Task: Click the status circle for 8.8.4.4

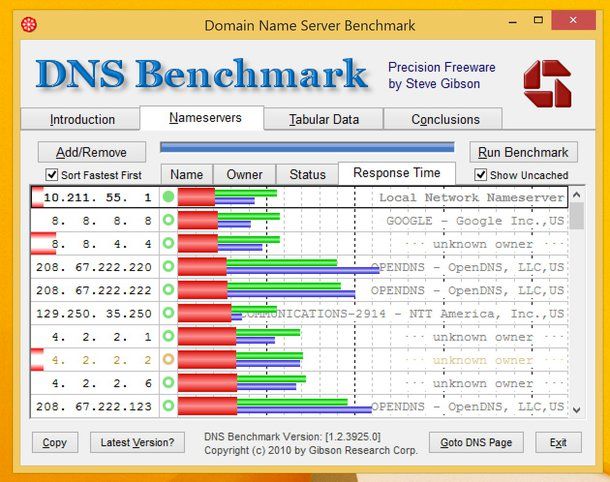Action: coord(168,243)
